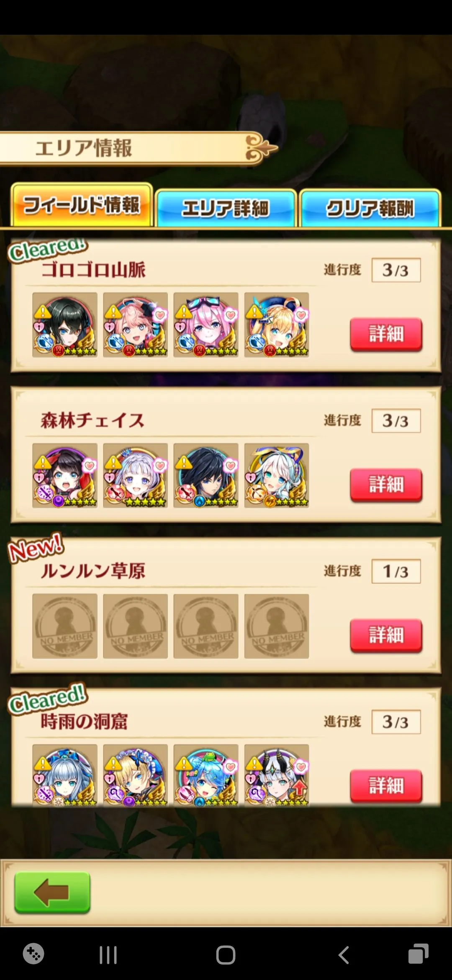Select blonde character portrait in ゴロゴロ山脈
This screenshot has width=452, height=980.
tap(277, 325)
